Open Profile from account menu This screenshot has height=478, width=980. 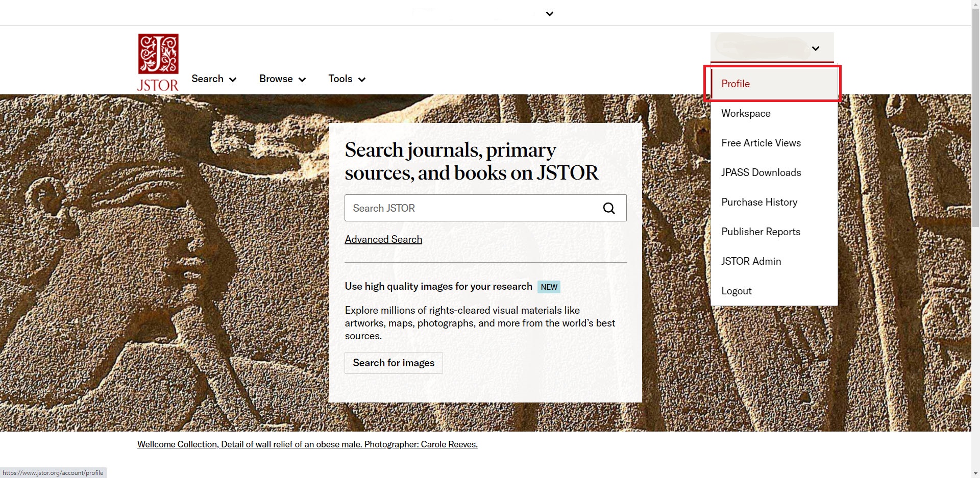774,84
